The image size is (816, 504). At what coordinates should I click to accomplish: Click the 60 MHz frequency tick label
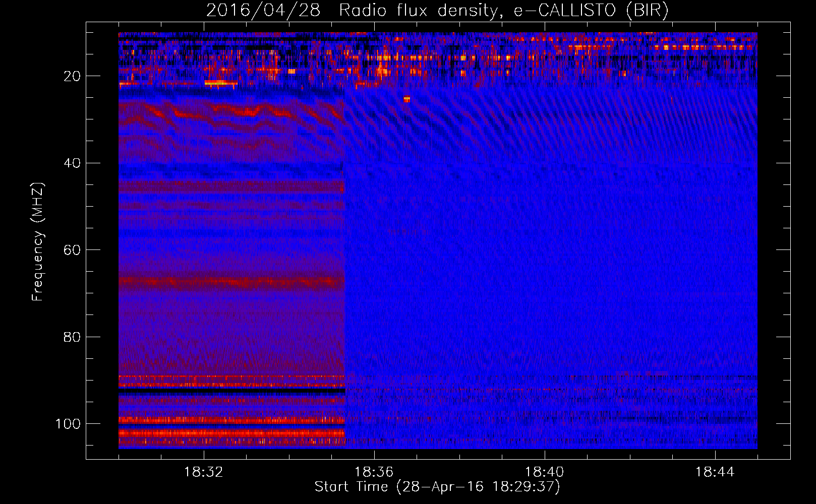coord(72,250)
